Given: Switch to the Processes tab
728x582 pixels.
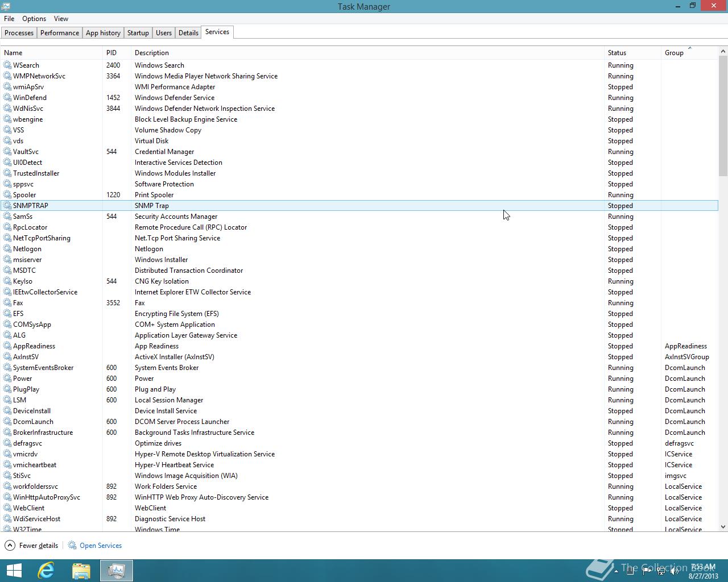Looking at the screenshot, I should click(19, 33).
